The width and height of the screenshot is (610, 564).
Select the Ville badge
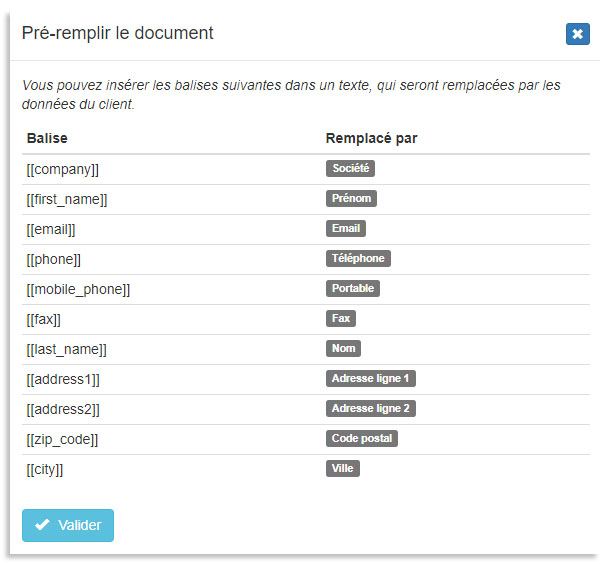(x=342, y=469)
